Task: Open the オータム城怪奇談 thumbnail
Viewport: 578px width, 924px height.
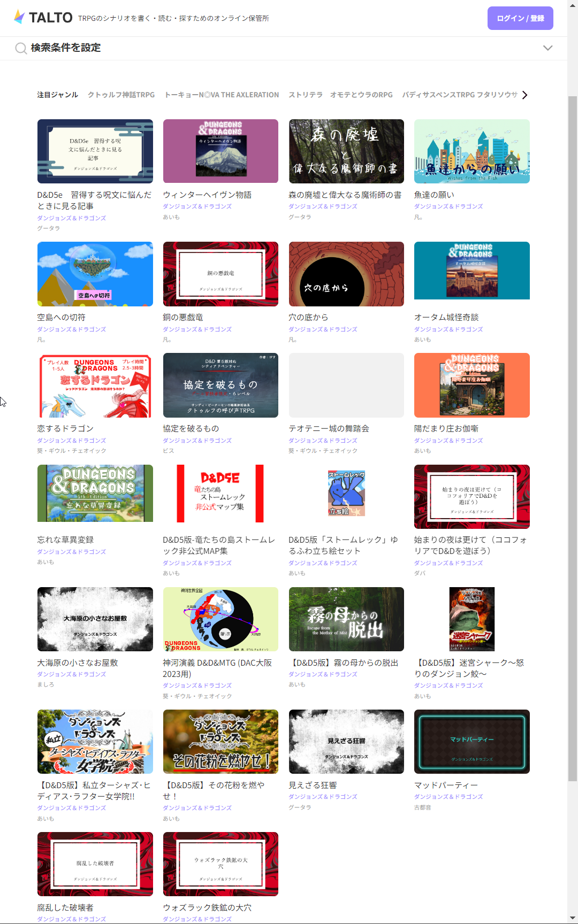Action: tap(472, 271)
